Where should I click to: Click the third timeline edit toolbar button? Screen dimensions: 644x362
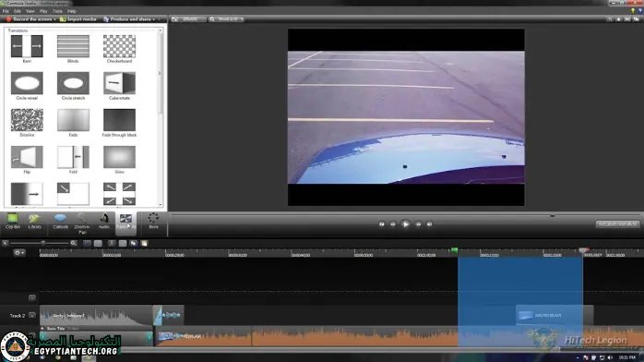[112, 243]
